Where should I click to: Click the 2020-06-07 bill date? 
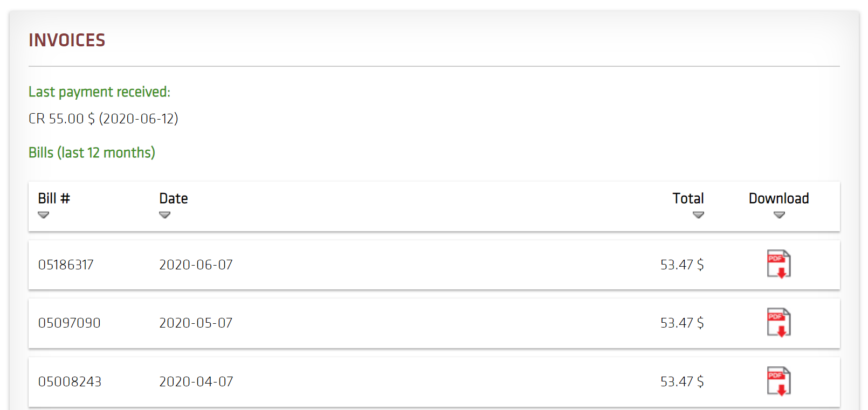tap(196, 265)
